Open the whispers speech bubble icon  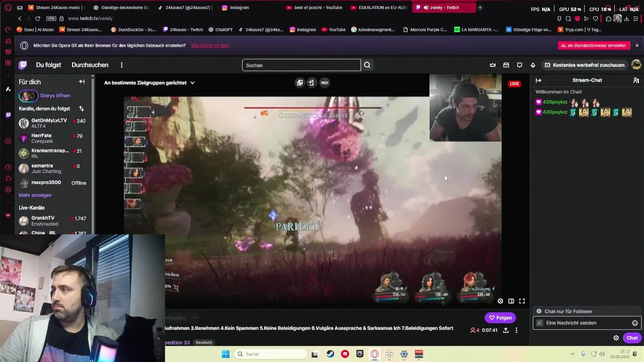pyautogui.click(x=520, y=65)
